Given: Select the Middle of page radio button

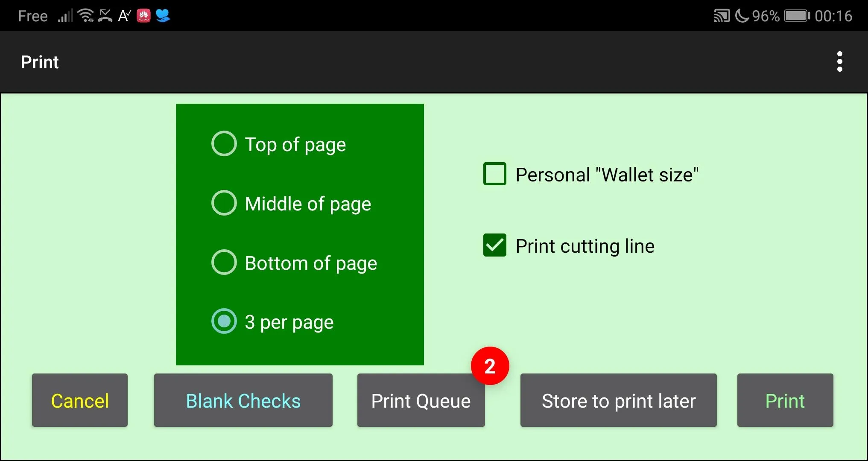Looking at the screenshot, I should tap(224, 203).
